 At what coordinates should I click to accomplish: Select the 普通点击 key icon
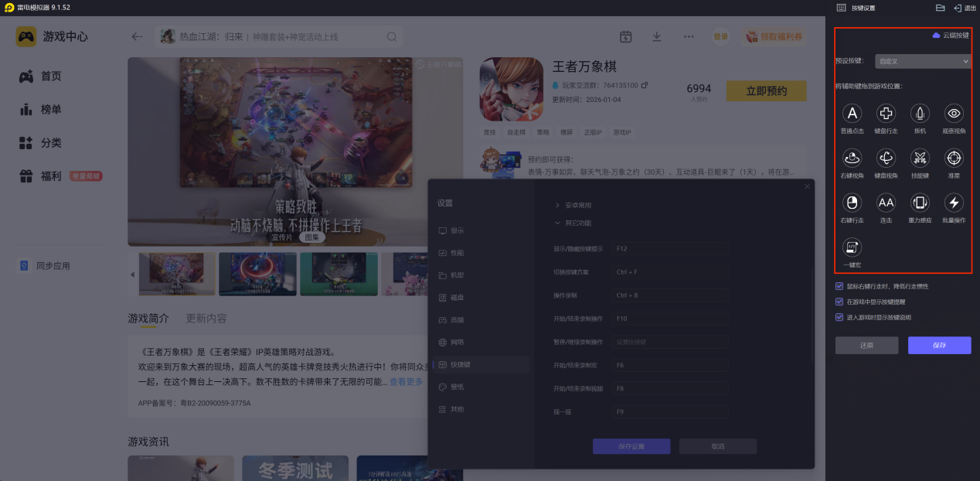(852, 114)
